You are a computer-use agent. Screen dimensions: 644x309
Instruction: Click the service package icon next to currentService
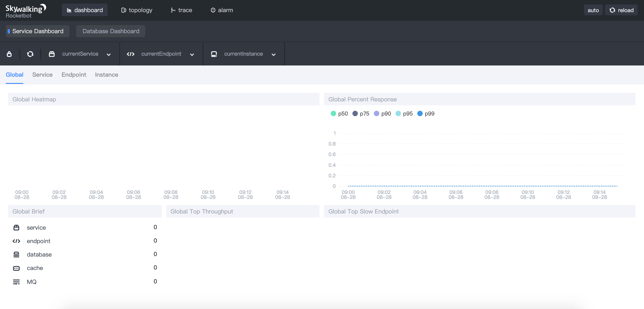(52, 54)
